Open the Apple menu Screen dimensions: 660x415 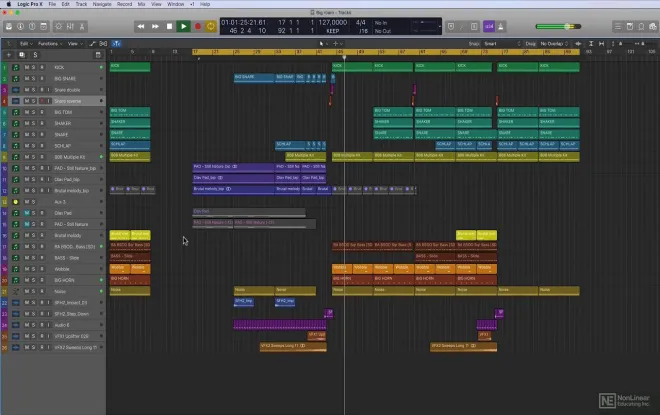8,4
